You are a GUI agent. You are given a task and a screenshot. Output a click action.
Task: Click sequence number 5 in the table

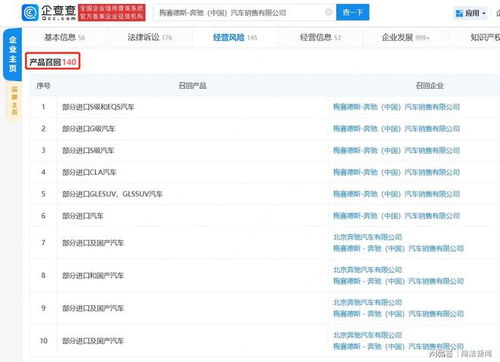[43, 194]
